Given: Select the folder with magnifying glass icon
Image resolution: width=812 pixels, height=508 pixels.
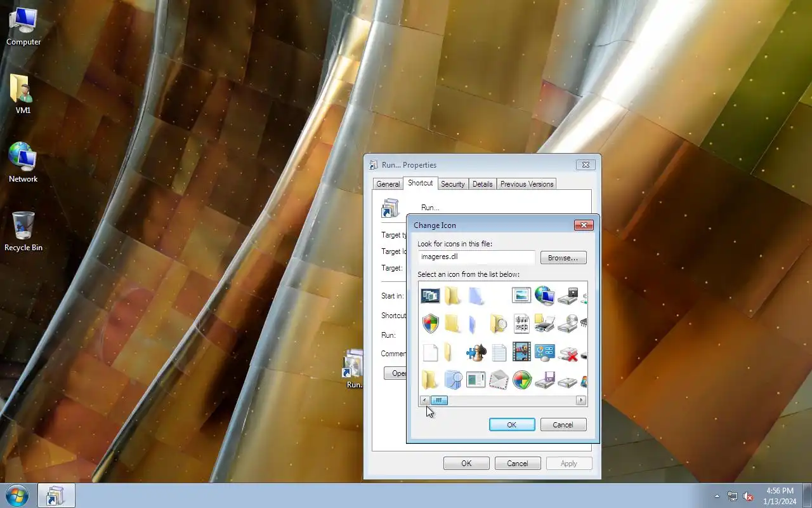Looking at the screenshot, I should (499, 323).
